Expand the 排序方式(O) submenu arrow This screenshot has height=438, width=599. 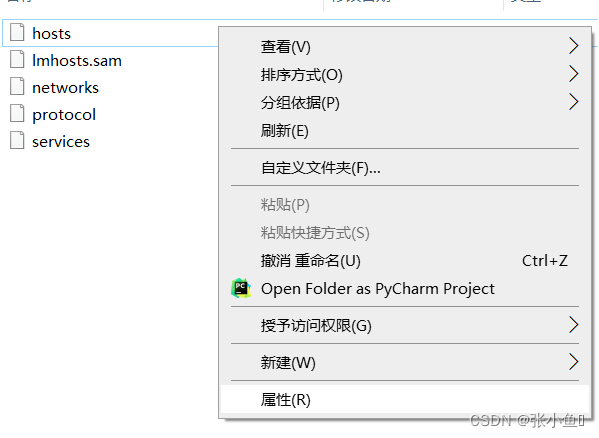(x=573, y=74)
